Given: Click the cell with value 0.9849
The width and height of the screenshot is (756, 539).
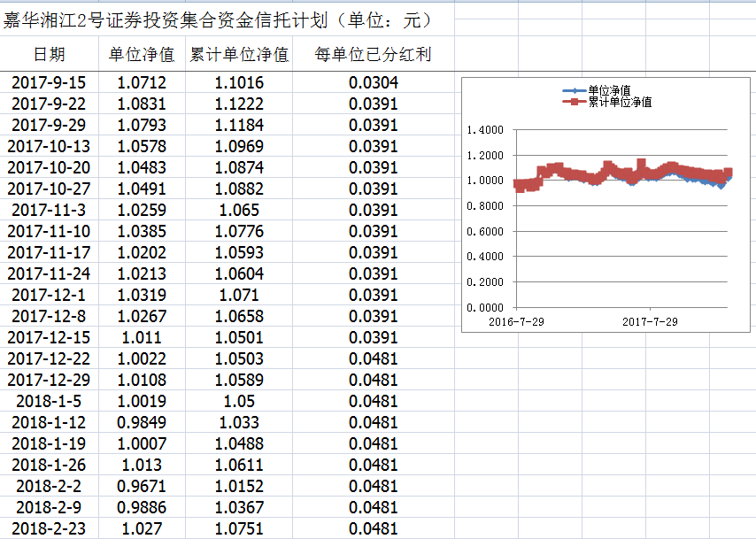Looking at the screenshot, I should [141, 422].
